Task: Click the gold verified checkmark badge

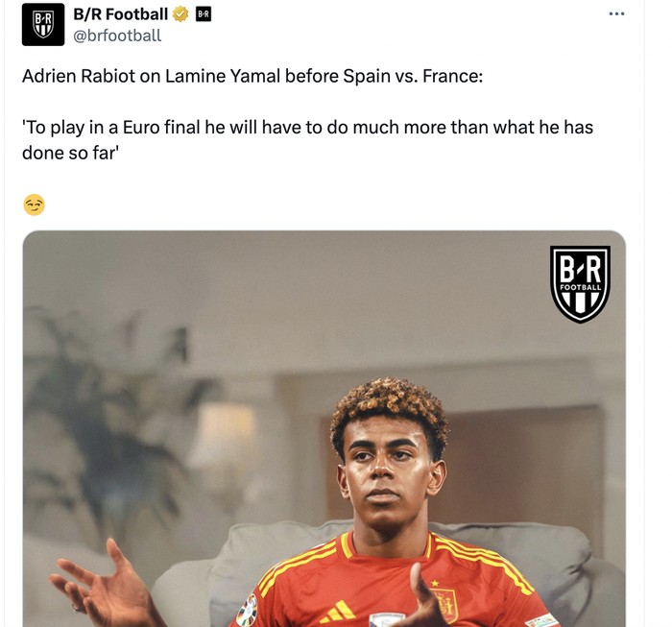Action: tap(180, 14)
